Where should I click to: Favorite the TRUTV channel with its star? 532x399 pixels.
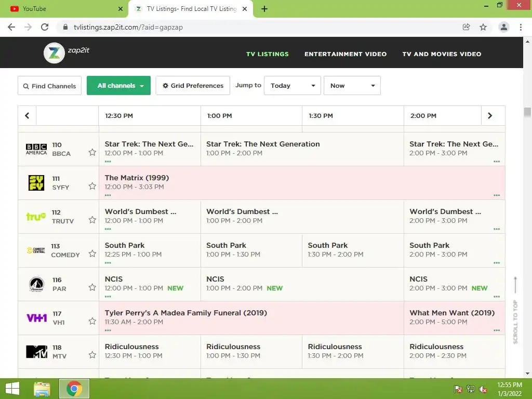coord(92,220)
